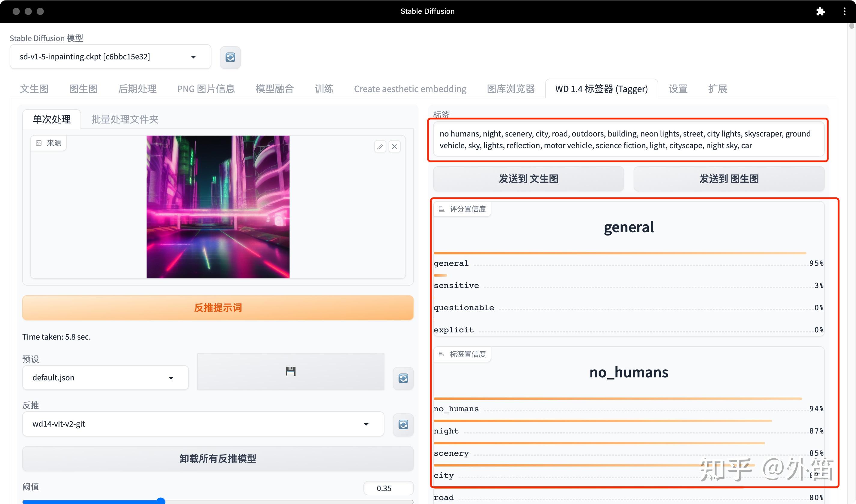This screenshot has height=504, width=856.
Task: Click the blue threshold slider handle
Action: tap(161, 501)
